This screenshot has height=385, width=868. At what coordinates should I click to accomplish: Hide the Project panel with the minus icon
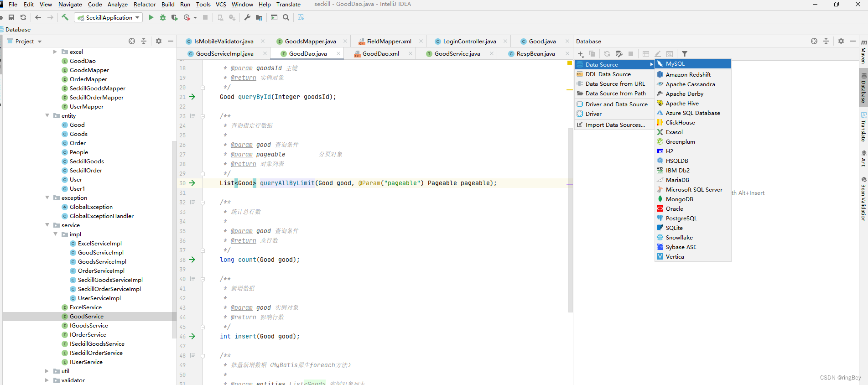tap(171, 41)
